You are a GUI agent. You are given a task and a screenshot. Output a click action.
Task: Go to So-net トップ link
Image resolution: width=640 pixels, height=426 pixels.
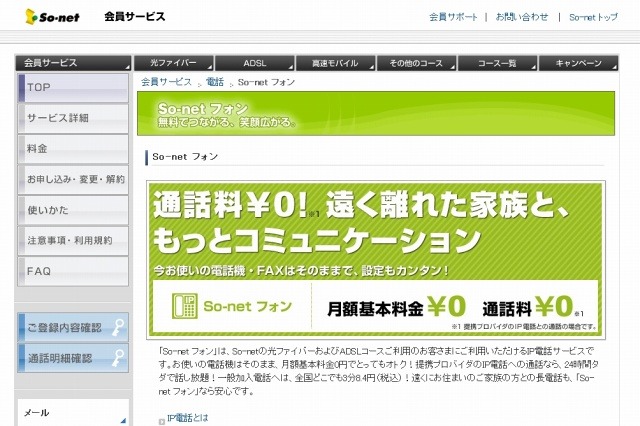coord(593,17)
